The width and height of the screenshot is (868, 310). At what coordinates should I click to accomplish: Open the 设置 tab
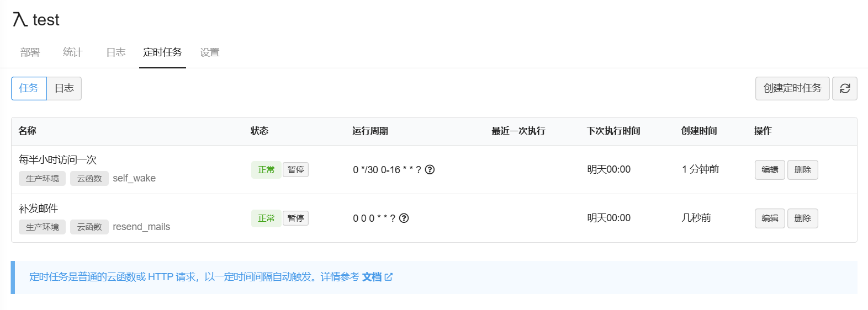tap(210, 52)
